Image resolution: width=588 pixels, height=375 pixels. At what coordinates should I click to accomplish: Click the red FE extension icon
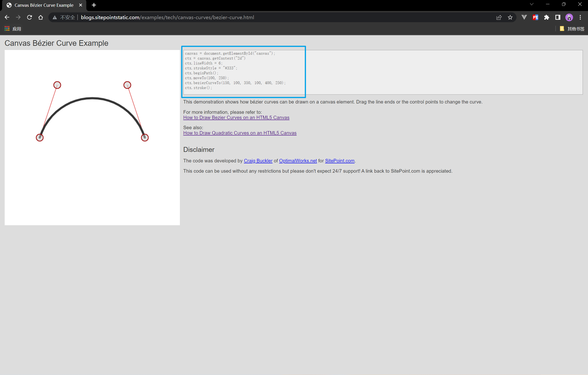(x=535, y=17)
